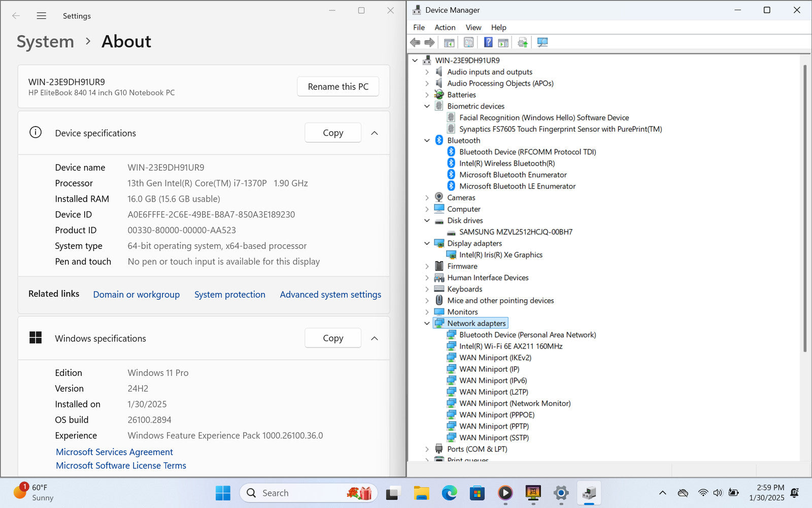Collapse the Windows specifications section
Image resolution: width=812 pixels, height=508 pixels.
click(375, 338)
